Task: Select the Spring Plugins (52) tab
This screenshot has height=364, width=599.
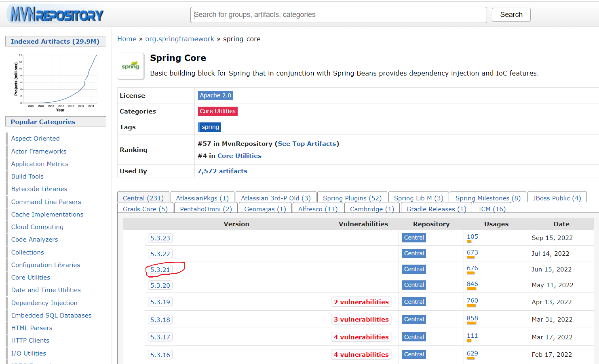Action: point(352,198)
